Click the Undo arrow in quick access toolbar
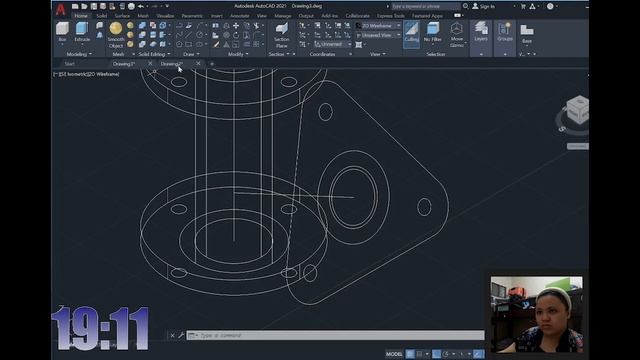 coord(141,6)
